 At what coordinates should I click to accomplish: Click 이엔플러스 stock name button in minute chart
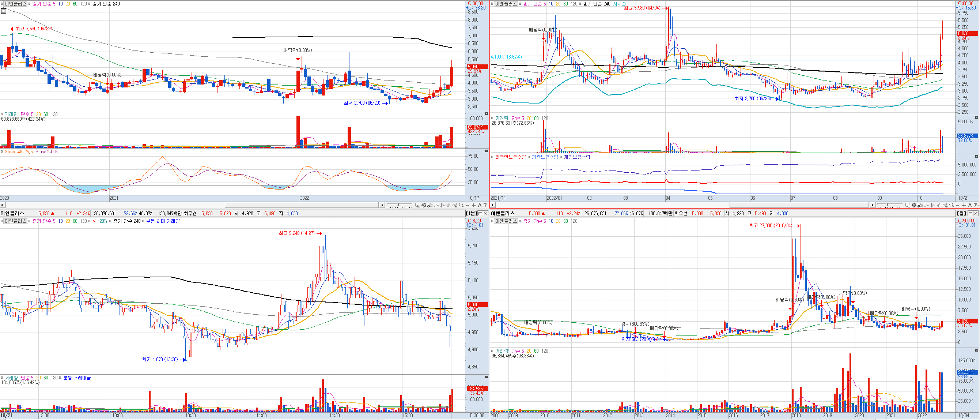[15, 221]
